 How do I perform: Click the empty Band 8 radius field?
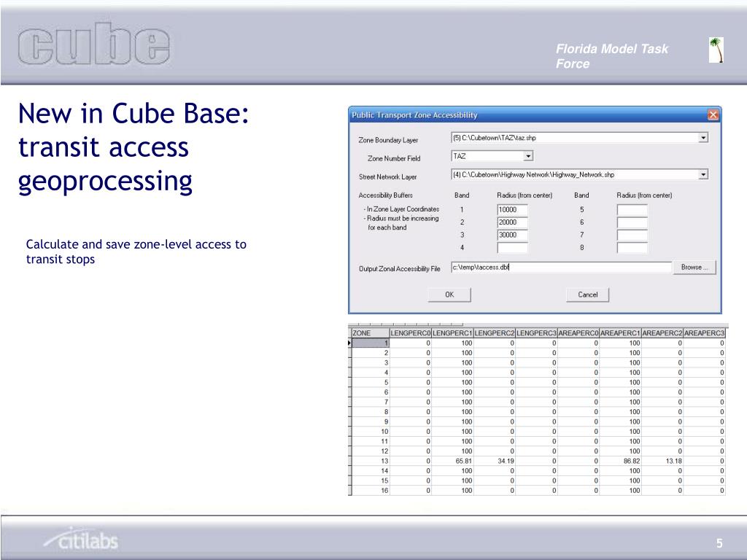coord(632,248)
